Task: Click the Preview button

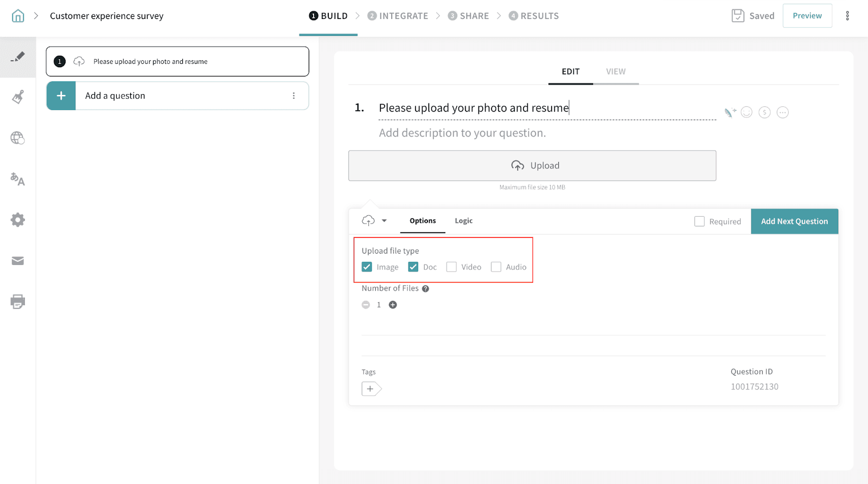Action: pos(807,16)
